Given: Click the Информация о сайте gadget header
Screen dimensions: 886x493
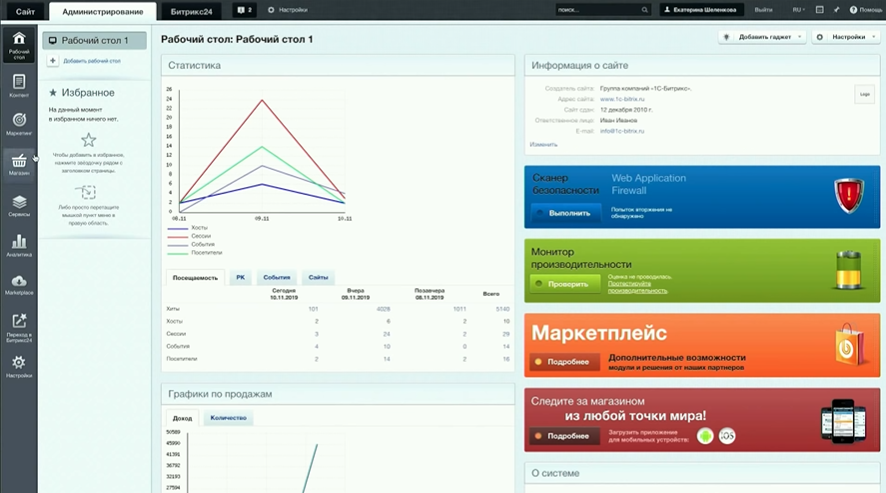Looking at the screenshot, I should tap(702, 66).
